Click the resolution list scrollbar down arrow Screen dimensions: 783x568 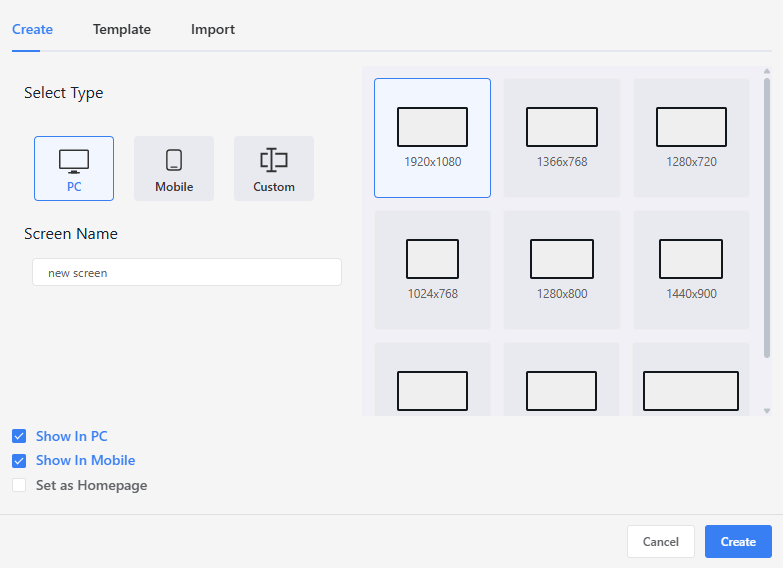pyautogui.click(x=767, y=410)
